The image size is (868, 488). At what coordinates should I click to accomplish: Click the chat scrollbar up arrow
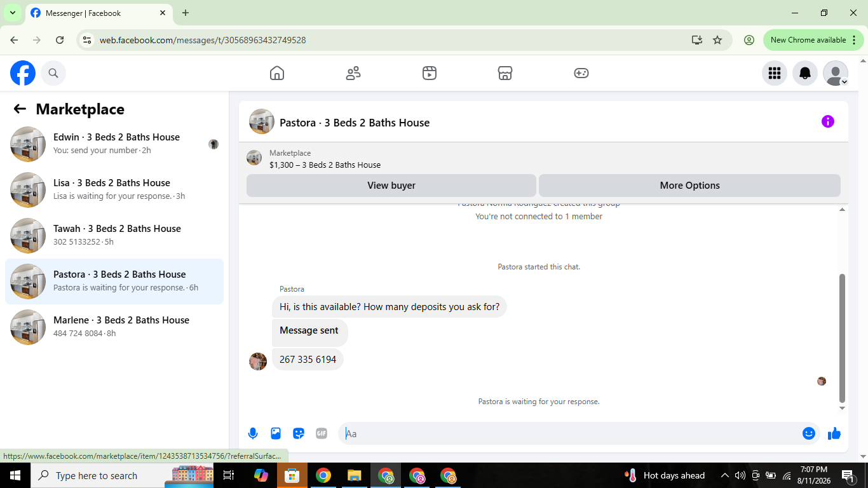843,210
